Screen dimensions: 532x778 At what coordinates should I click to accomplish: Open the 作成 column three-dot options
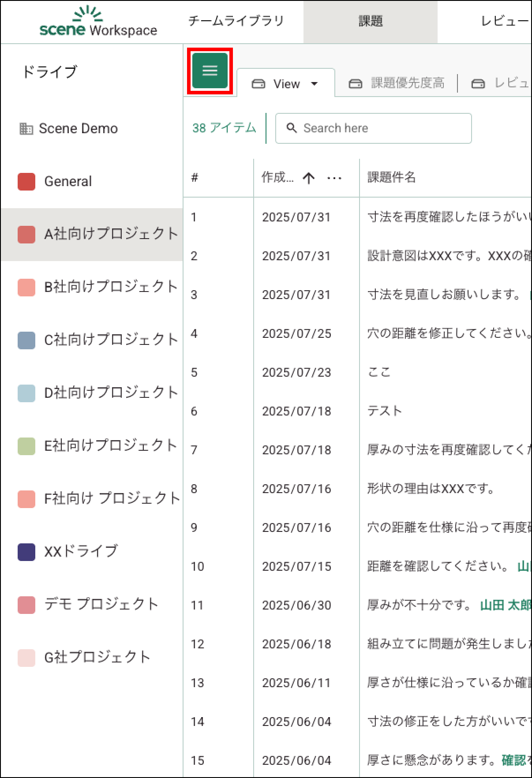pos(334,178)
